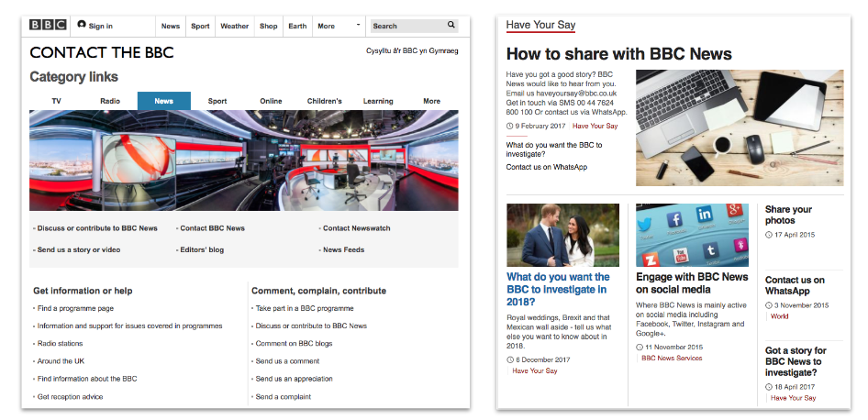
Task: Click the clock icon beside 9 February 2017
Action: point(509,127)
